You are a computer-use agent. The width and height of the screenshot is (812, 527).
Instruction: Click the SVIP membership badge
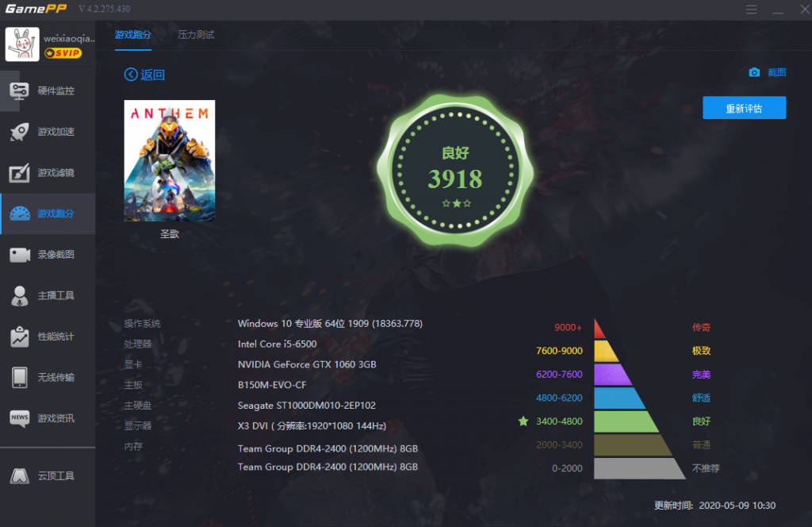[x=63, y=53]
